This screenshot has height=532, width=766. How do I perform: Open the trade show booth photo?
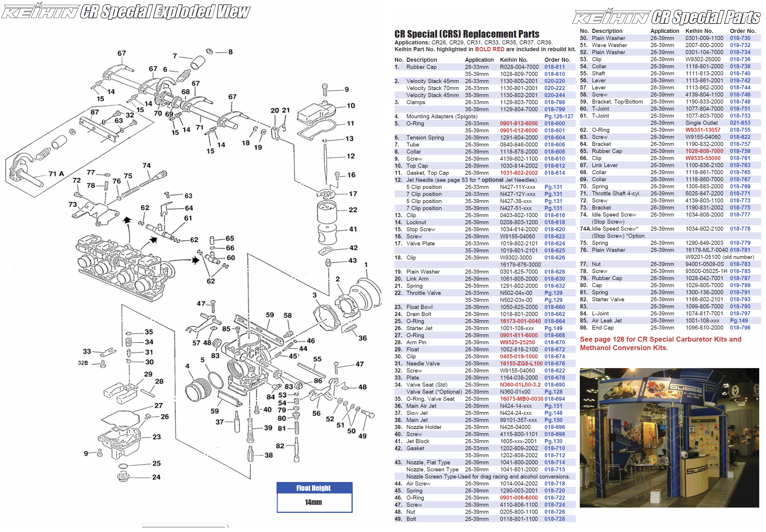[669, 438]
